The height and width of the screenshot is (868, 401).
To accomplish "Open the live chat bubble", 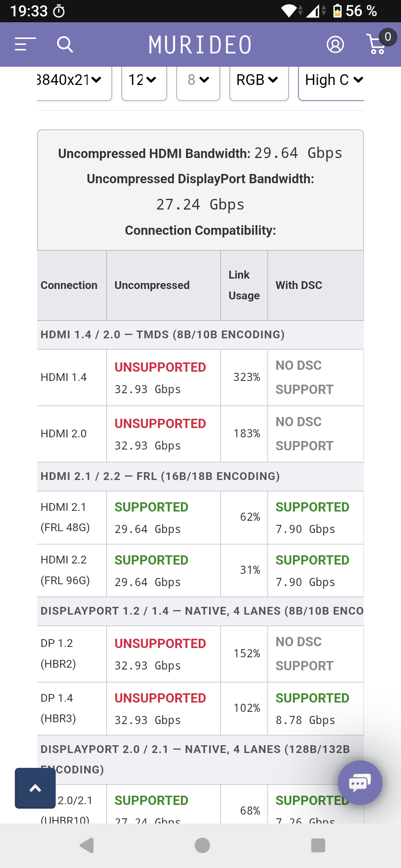I will click(360, 783).
